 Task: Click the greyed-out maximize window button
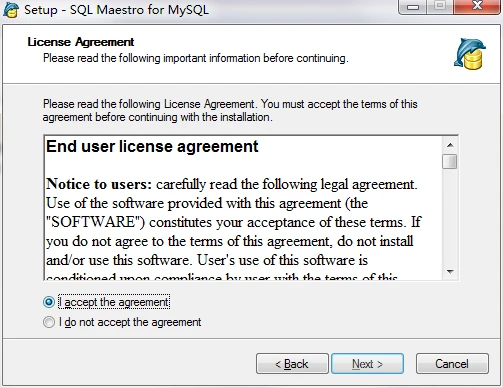pyautogui.click(x=440, y=6)
